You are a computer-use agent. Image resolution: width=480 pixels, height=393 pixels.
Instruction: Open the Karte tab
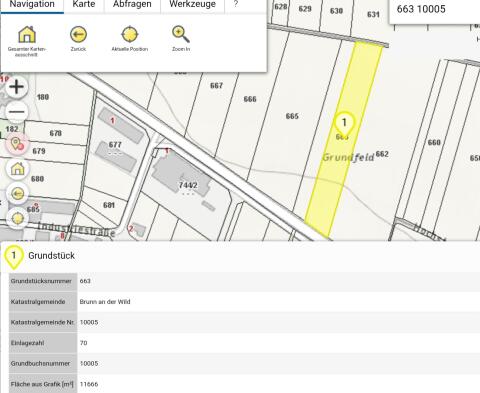84,5
